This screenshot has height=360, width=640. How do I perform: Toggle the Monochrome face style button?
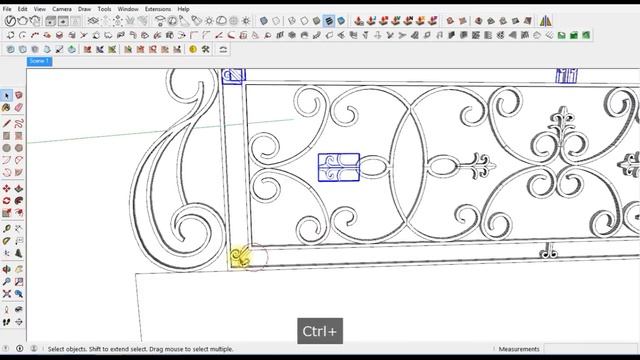tap(341, 21)
